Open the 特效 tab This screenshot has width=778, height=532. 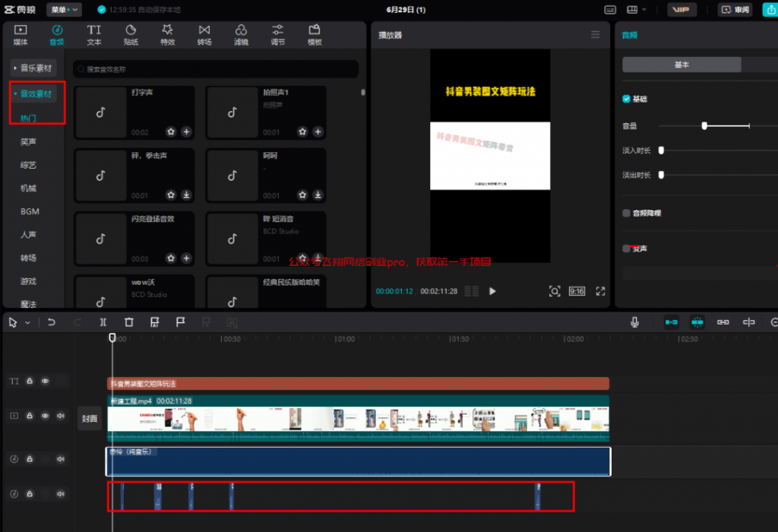pos(168,34)
